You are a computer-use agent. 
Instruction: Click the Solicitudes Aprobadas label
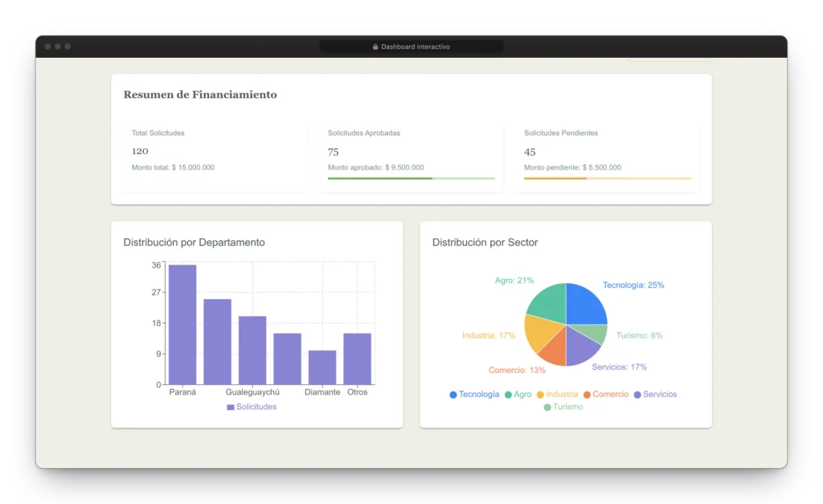coord(364,133)
